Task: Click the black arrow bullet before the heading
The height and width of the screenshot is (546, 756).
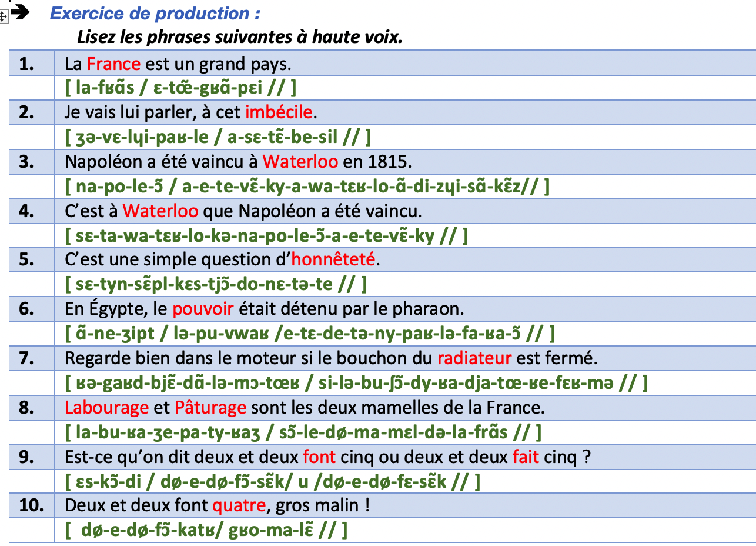Action: [x=20, y=13]
